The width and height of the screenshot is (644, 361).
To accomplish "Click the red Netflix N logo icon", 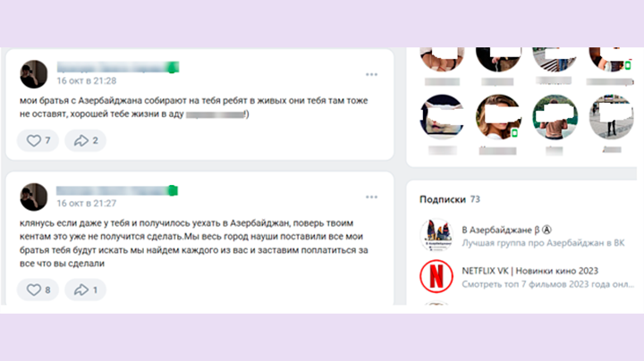I will pyautogui.click(x=436, y=276).
